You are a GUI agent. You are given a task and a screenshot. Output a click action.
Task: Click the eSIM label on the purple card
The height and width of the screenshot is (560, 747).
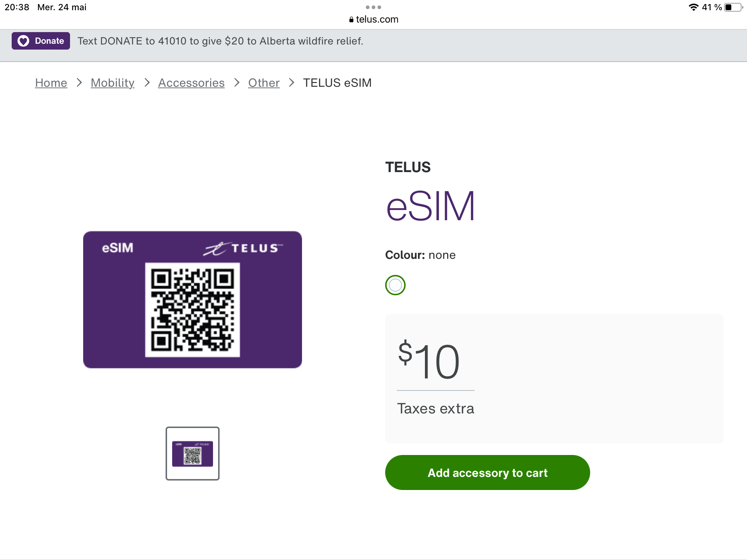pos(117,248)
